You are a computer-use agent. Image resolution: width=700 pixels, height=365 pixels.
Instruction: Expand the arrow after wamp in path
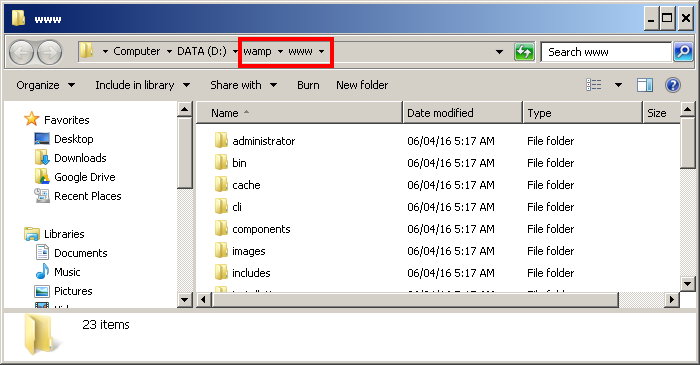pyautogui.click(x=280, y=51)
